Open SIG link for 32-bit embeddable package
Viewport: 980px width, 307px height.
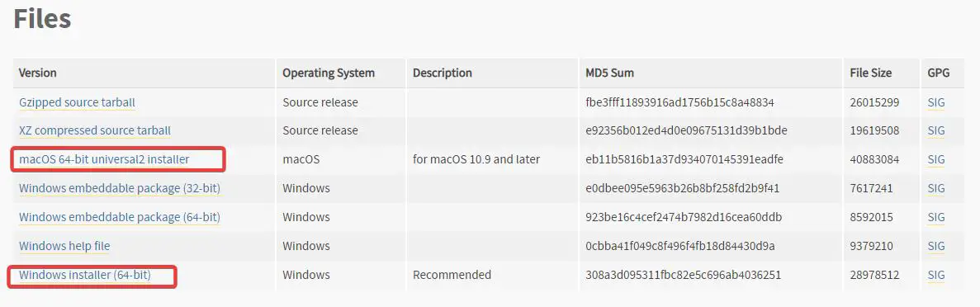coord(936,188)
